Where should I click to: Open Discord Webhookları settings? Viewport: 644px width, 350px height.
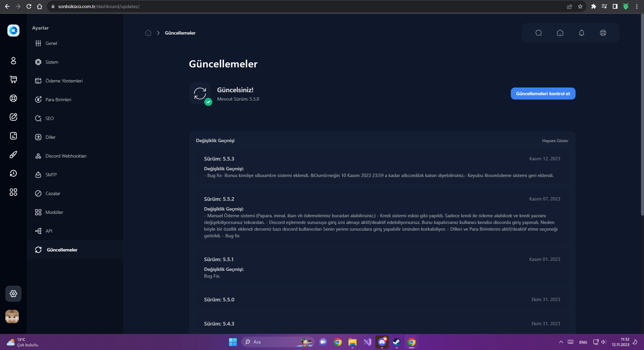(x=75, y=156)
